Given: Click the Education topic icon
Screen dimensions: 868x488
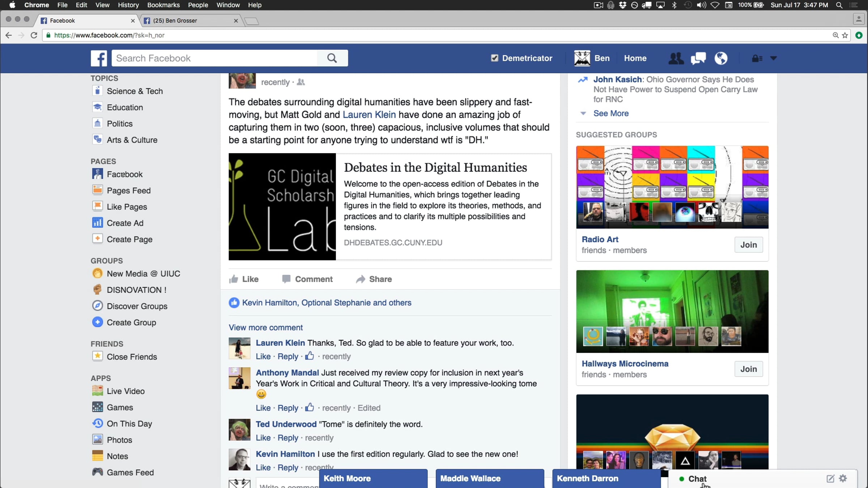Looking at the screenshot, I should [97, 107].
